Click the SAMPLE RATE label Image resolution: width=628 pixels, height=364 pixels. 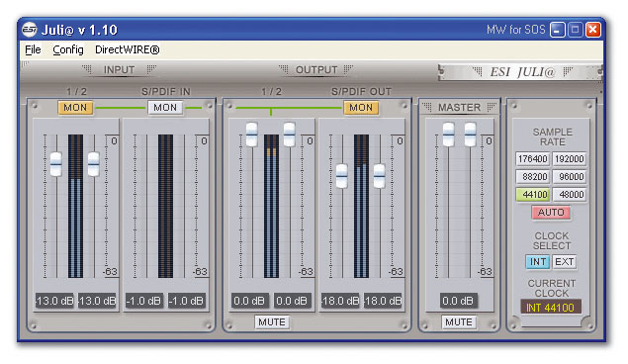tap(552, 136)
